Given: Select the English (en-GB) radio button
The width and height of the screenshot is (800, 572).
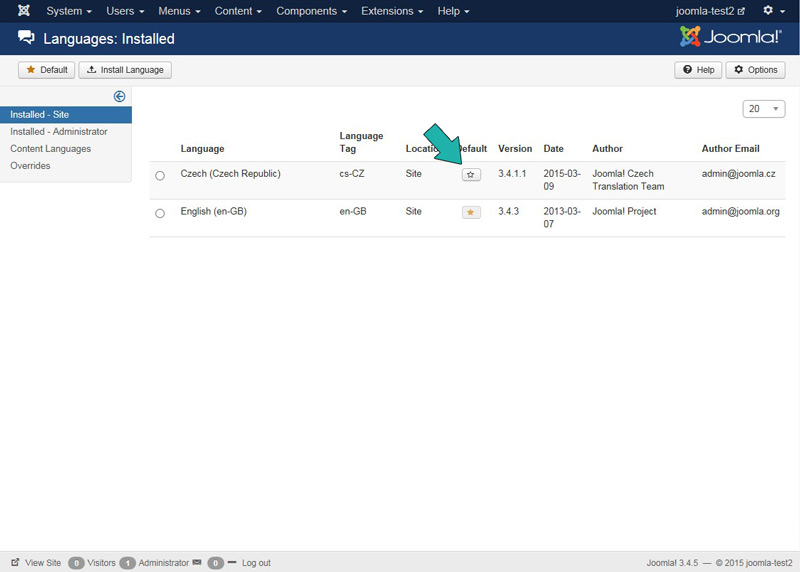Looking at the screenshot, I should coord(160,213).
